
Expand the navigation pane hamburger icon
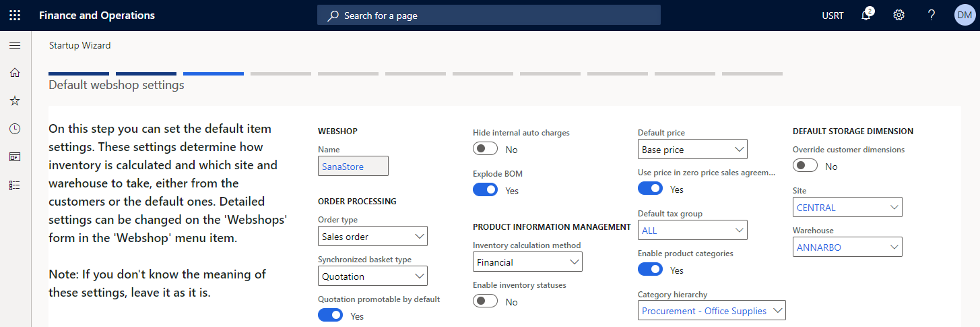pyautogui.click(x=15, y=46)
